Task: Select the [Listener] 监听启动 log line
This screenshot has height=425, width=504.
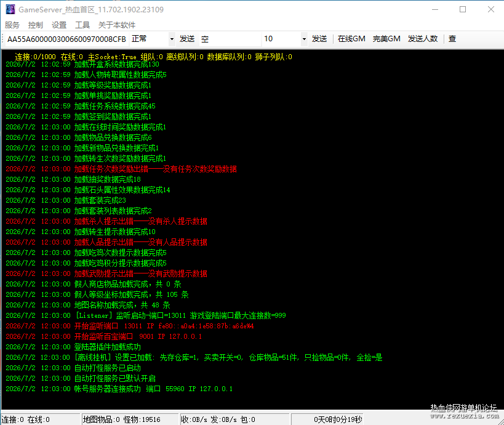Action: pyautogui.click(x=146, y=315)
